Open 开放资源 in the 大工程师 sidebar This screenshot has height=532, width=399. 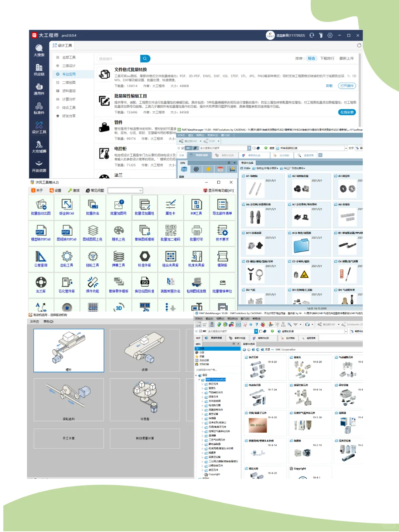[x=39, y=166]
